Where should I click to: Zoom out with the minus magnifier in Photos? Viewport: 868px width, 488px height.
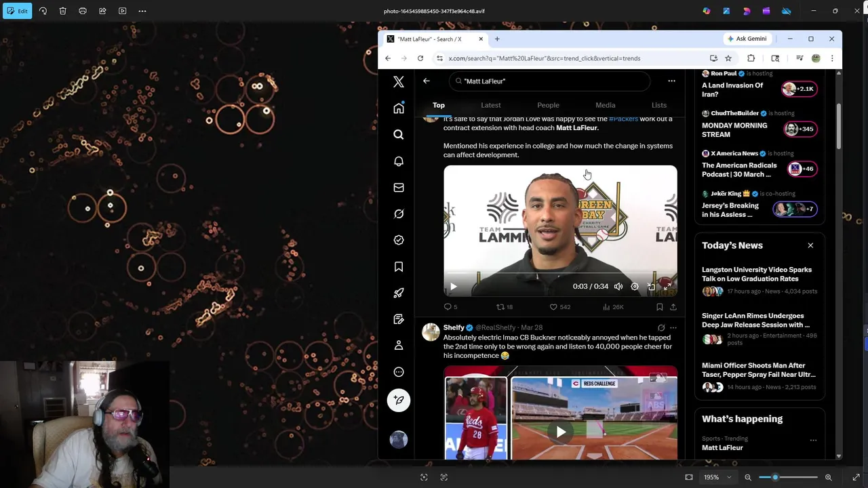coord(748,477)
